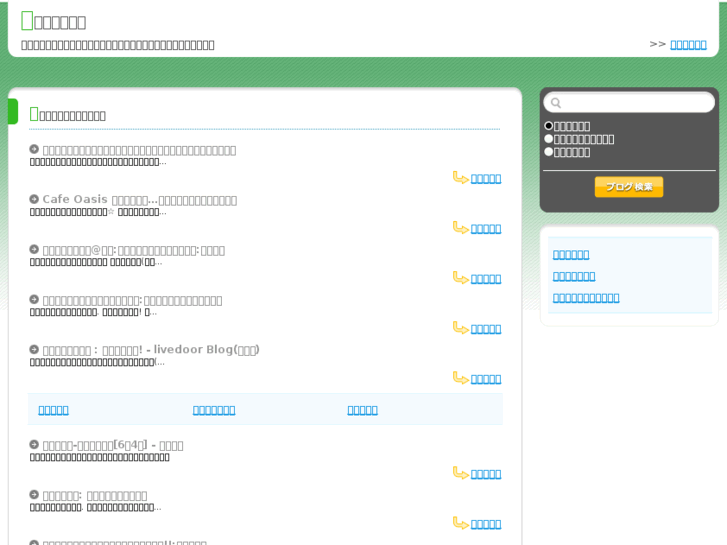Open the livedoor Blog entry title
This screenshot has width=727, height=545.
(151, 350)
